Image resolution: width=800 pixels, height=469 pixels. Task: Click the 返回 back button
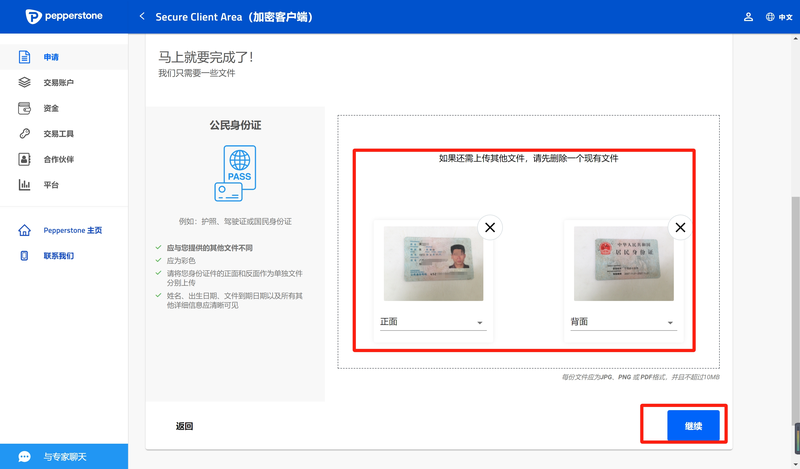[x=184, y=426]
